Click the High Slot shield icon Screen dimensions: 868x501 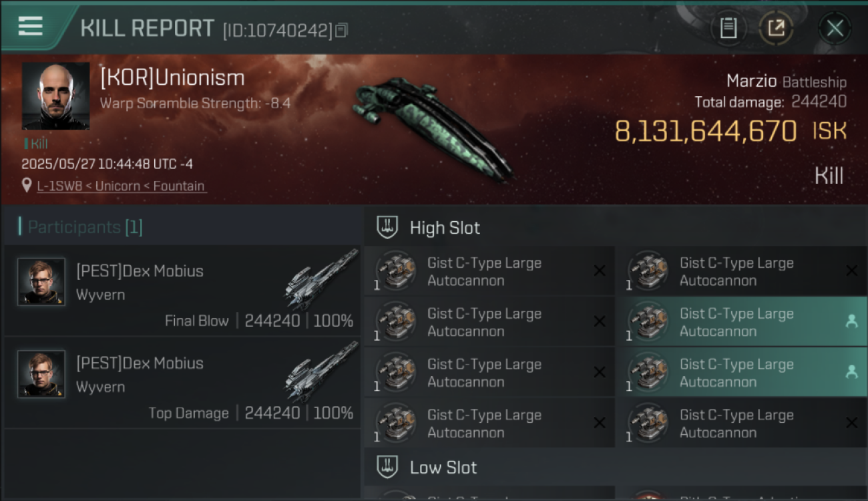[x=387, y=227]
